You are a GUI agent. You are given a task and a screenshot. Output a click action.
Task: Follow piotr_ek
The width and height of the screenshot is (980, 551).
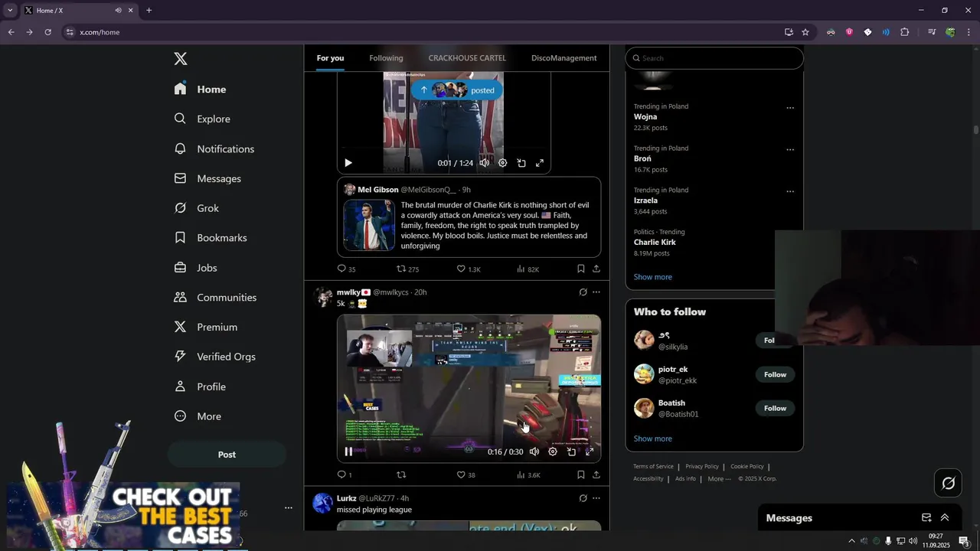[x=775, y=374]
